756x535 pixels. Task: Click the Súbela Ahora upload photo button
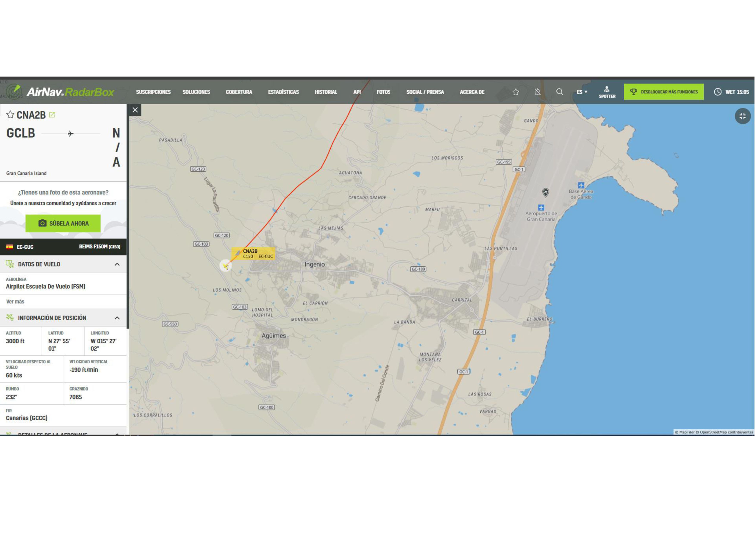pyautogui.click(x=63, y=223)
